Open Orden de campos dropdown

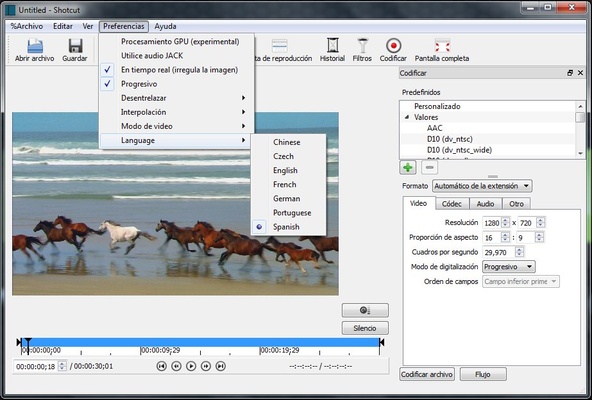(521, 281)
